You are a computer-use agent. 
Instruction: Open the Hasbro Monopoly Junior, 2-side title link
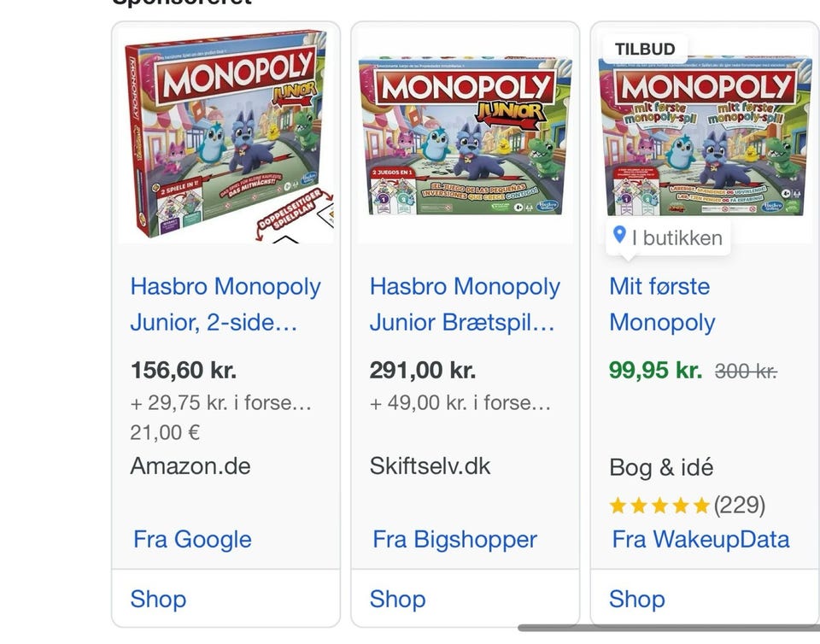(225, 304)
